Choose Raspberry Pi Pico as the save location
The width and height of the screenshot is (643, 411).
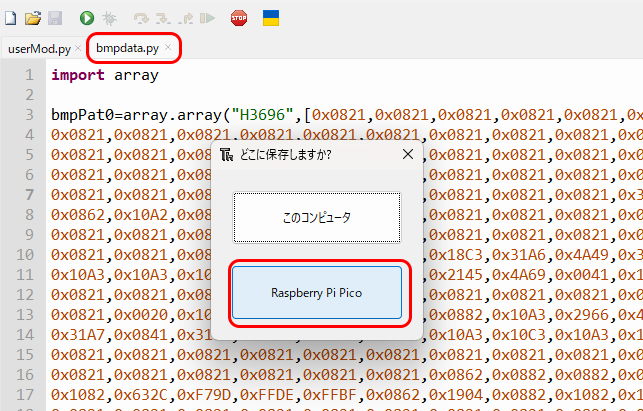click(317, 293)
